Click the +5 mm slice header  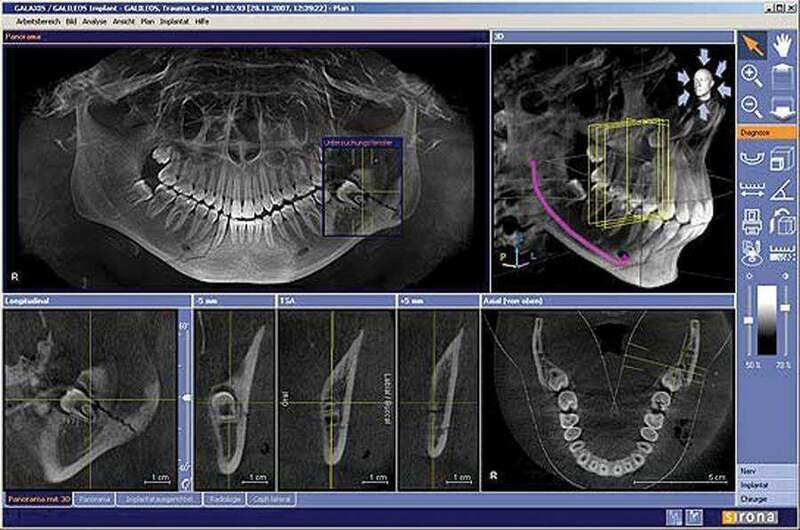point(438,301)
